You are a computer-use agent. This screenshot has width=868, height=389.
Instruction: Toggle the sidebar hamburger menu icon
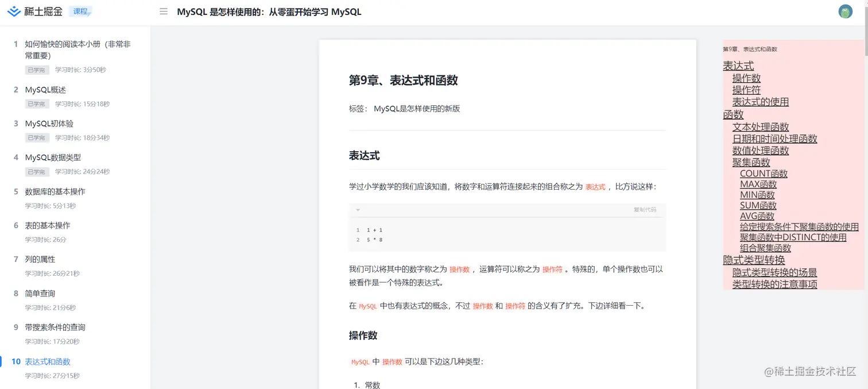tap(164, 11)
